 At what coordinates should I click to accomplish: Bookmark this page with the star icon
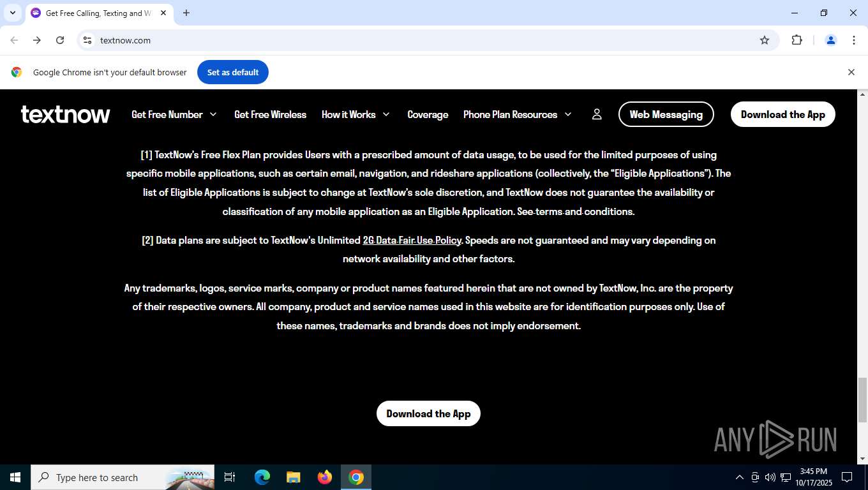[x=765, y=40]
